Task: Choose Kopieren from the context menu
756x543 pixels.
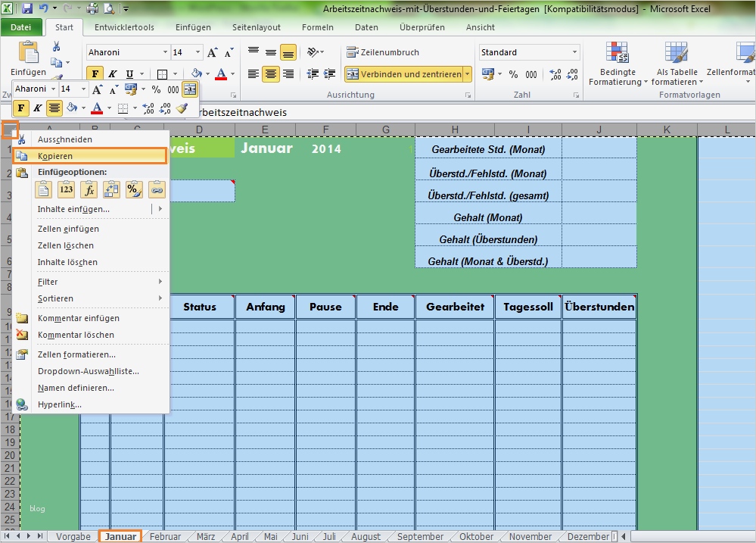Action: pyautogui.click(x=54, y=154)
